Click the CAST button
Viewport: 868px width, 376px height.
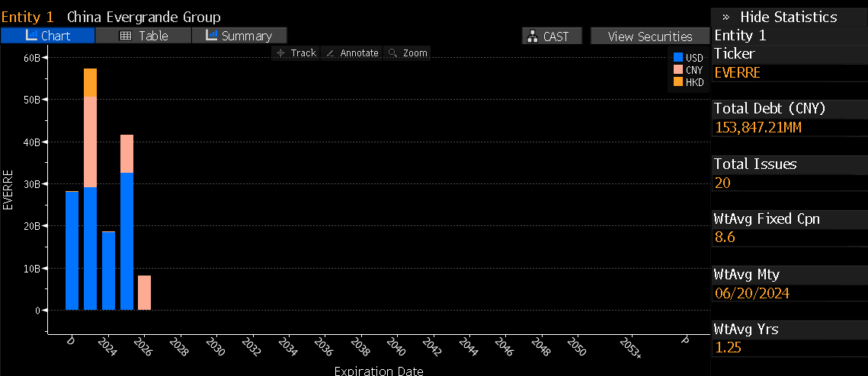[553, 37]
